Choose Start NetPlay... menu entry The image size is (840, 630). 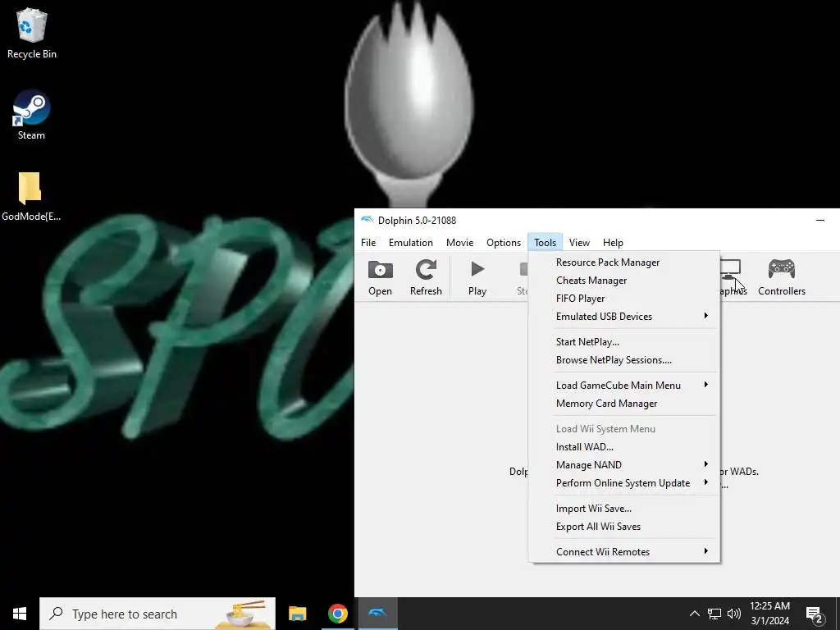click(624, 342)
